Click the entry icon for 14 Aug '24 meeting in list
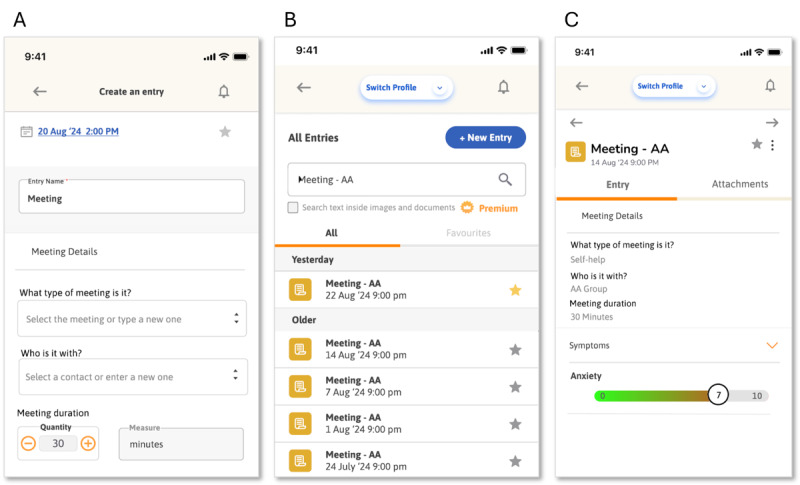Image resolution: width=800 pixels, height=485 pixels. [x=300, y=349]
